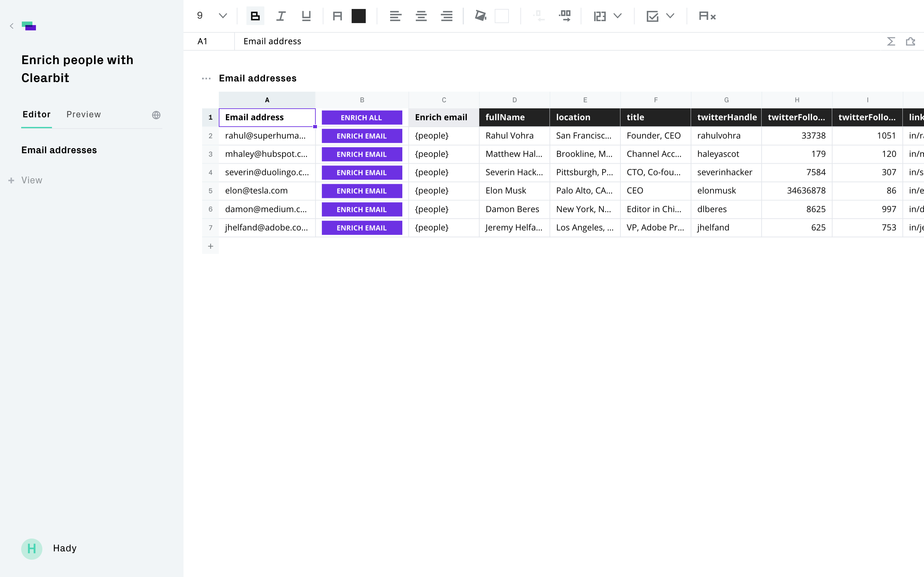Click the increase decimal places icon
Image resolution: width=924 pixels, height=577 pixels.
565,16
